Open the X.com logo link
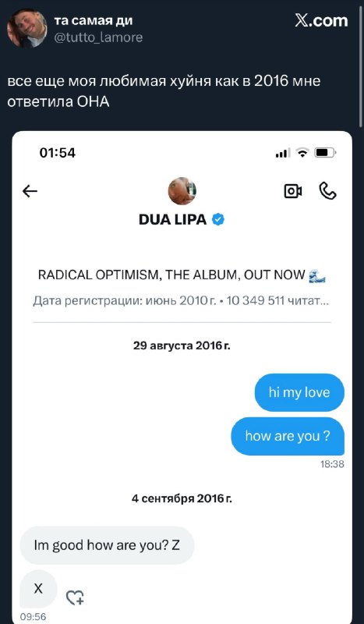364x624 pixels. (321, 21)
